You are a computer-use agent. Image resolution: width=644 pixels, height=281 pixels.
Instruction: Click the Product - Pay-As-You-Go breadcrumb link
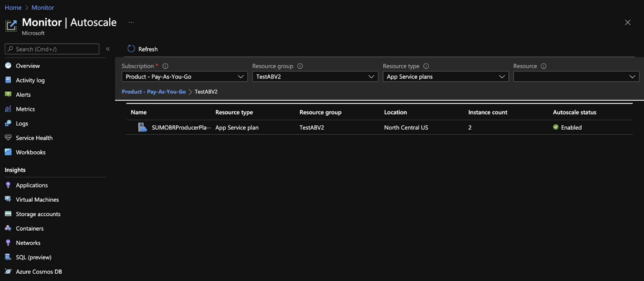154,92
